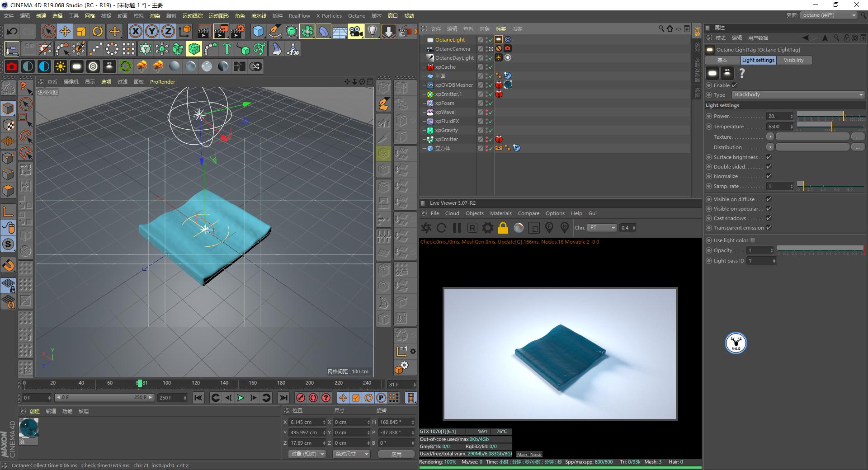Image resolution: width=868 pixels, height=470 pixels.
Task: Click the yellow lock icon in Live Viewer
Action: click(502, 228)
